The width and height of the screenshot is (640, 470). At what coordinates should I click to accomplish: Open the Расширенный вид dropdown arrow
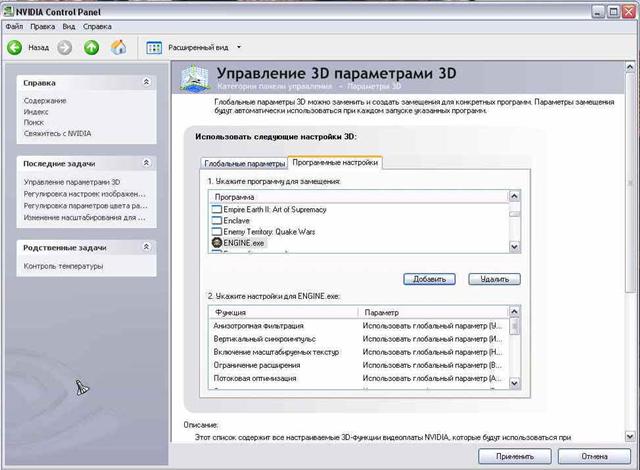point(239,47)
